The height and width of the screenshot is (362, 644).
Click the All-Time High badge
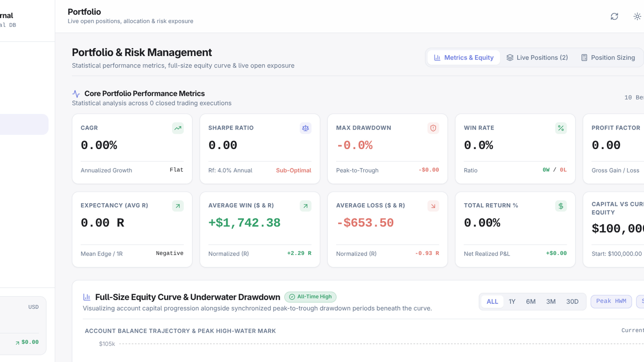point(310,297)
